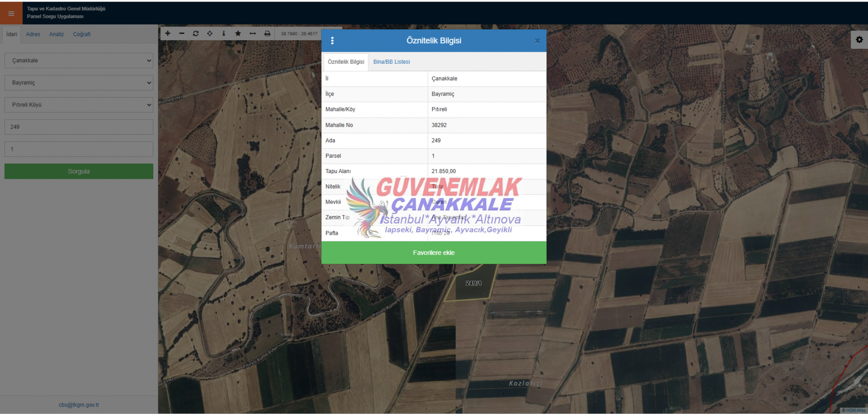
Task: Open the map settings gear
Action: [x=859, y=40]
